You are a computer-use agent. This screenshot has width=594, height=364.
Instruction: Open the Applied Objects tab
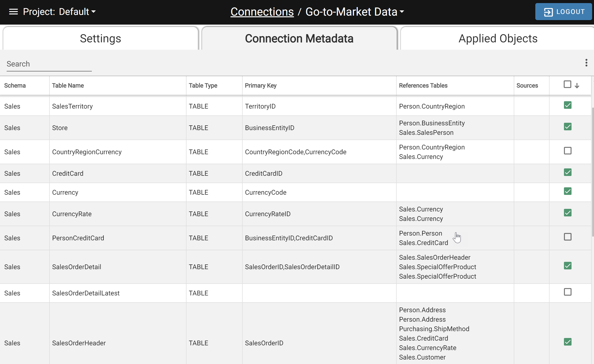[498, 39]
